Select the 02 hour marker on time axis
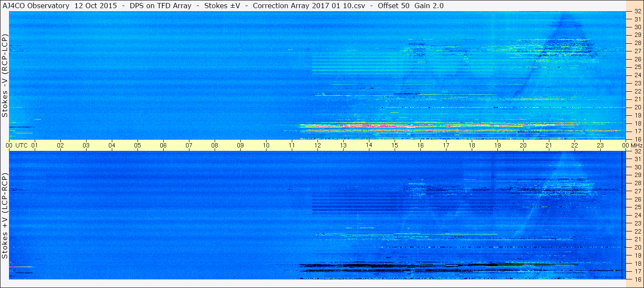This screenshot has width=644, height=288. tap(60, 145)
